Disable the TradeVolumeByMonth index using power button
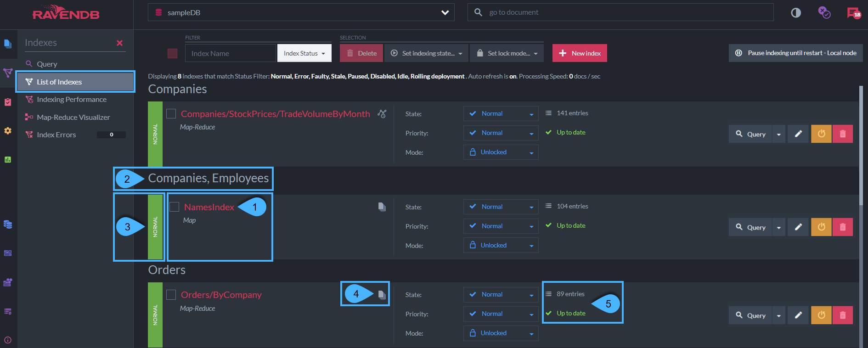The width and height of the screenshot is (868, 348). (x=821, y=134)
